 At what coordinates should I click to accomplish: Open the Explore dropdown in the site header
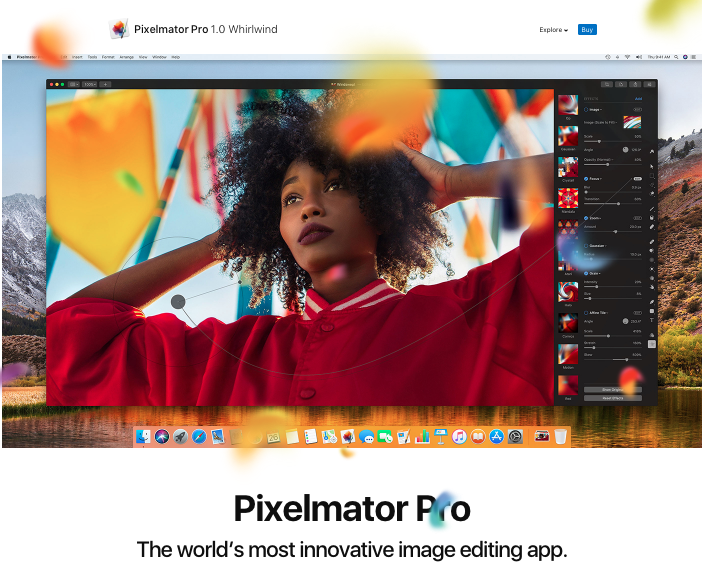pyautogui.click(x=553, y=30)
